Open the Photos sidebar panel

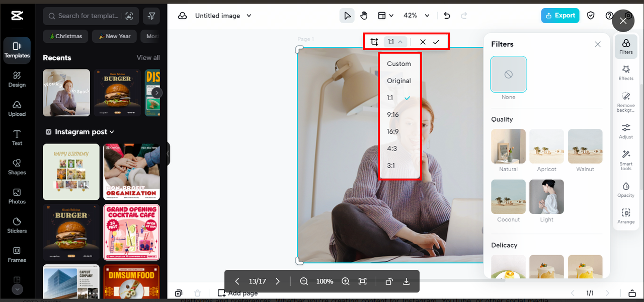tap(17, 196)
